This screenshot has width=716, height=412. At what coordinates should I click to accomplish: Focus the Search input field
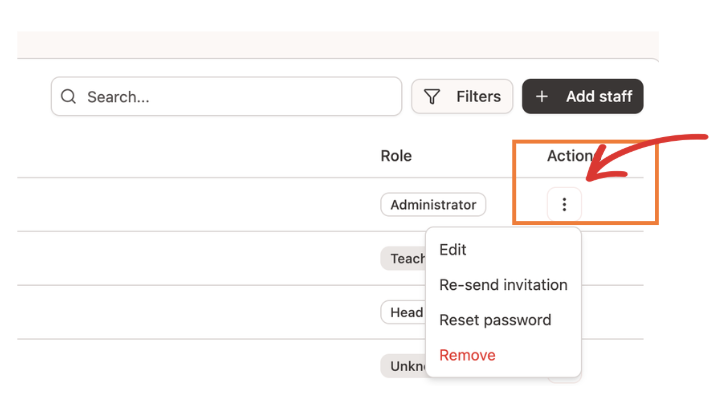click(x=240, y=97)
